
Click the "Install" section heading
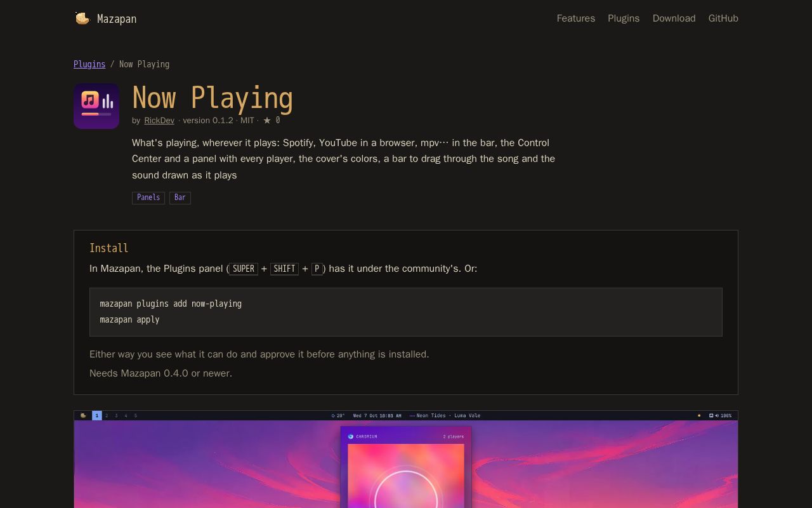coord(109,248)
